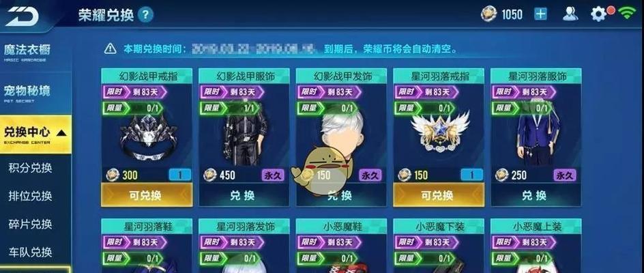Select the 碎片兑换 sub-item

[x=31, y=224]
